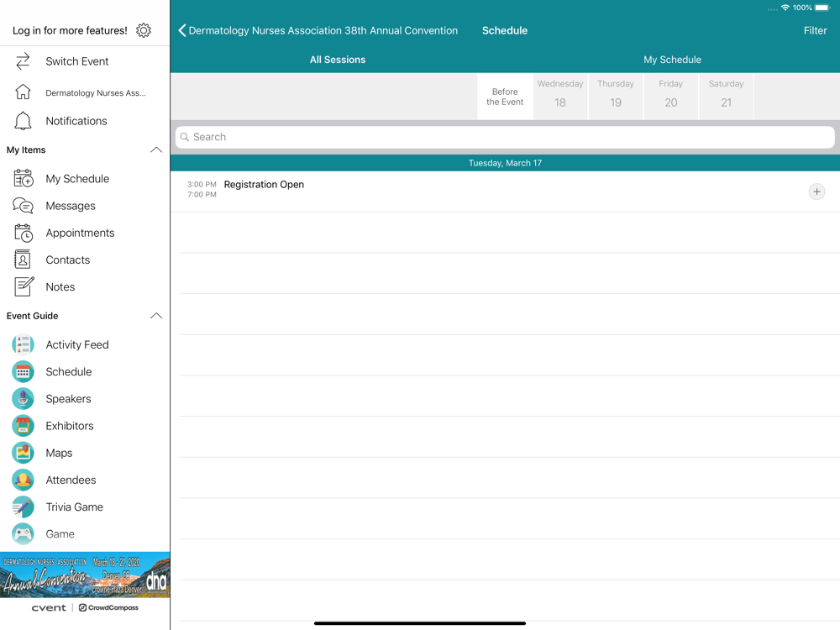The height and width of the screenshot is (630, 840).
Task: Click the Activity Feed icon
Action: coord(23,344)
